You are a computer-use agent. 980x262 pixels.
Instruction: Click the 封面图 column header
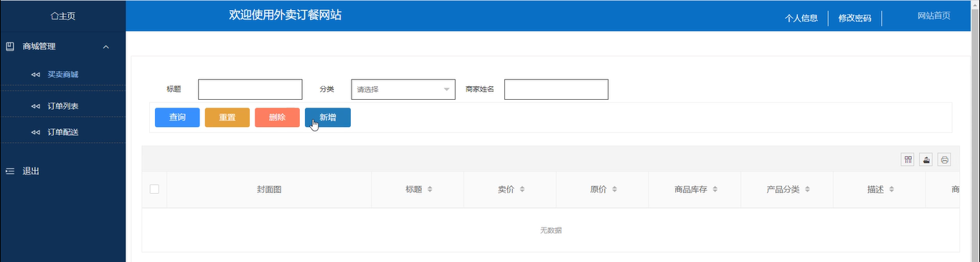coord(269,190)
